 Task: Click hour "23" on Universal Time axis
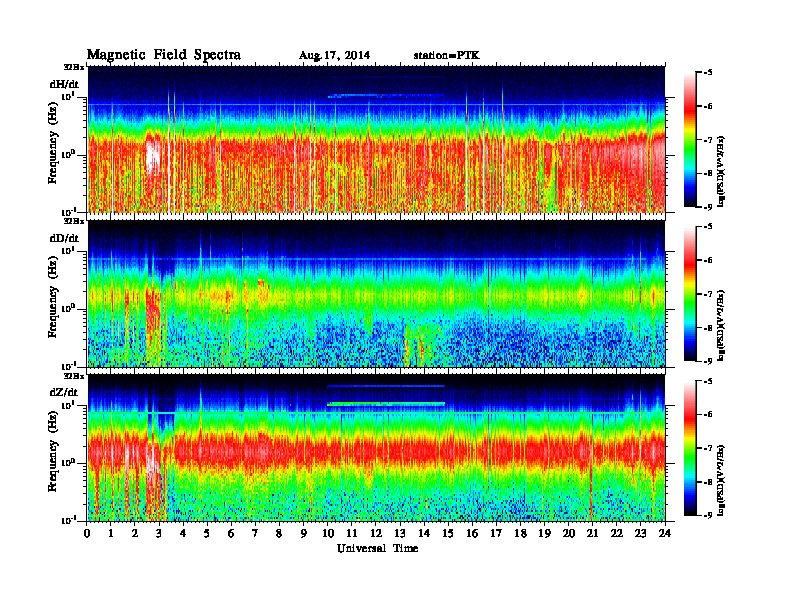click(x=641, y=533)
